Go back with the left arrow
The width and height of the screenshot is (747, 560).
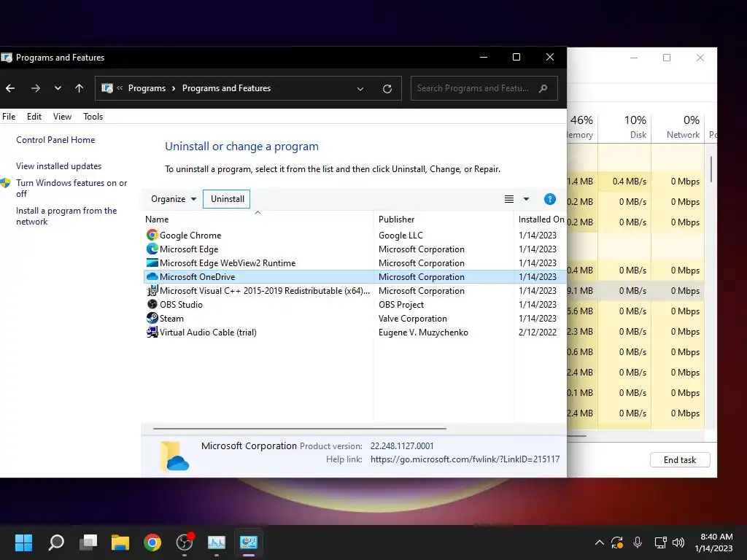10,88
